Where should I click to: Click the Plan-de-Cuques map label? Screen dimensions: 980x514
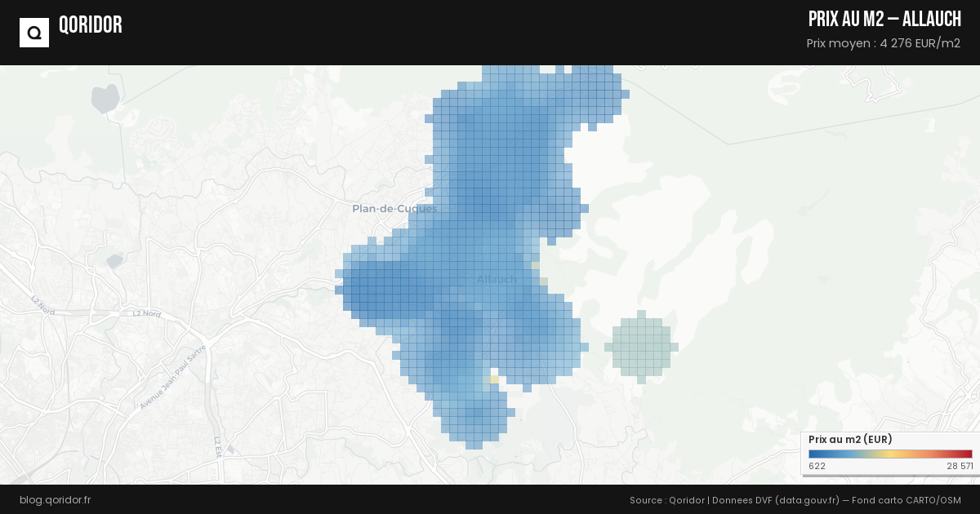394,209
